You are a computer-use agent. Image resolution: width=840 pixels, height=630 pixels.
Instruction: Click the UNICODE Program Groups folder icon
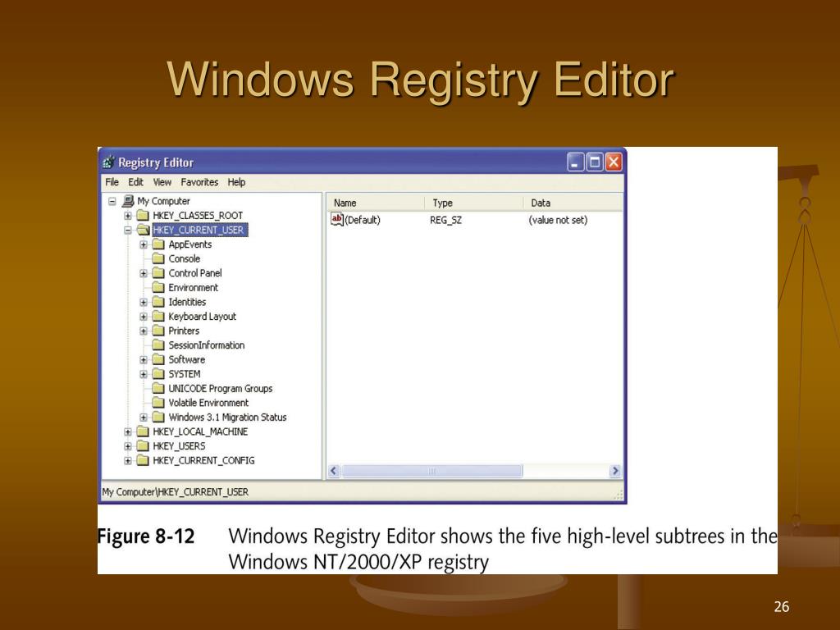(x=158, y=388)
